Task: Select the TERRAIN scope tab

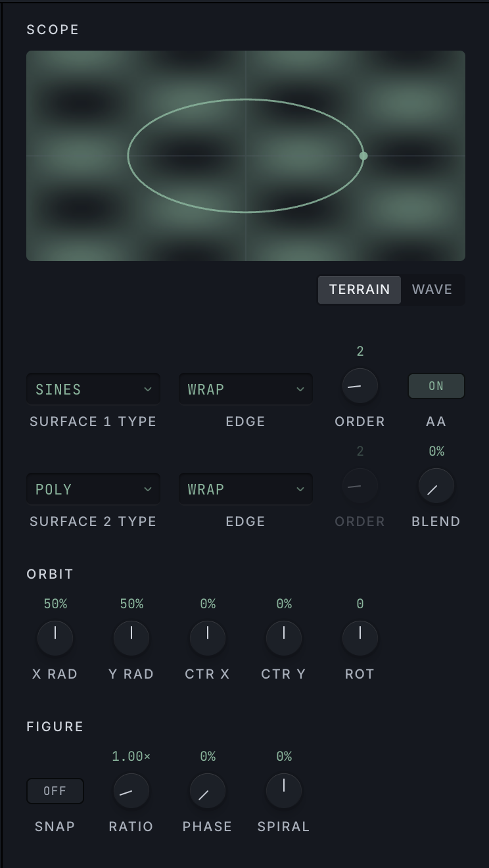Action: pyautogui.click(x=360, y=289)
